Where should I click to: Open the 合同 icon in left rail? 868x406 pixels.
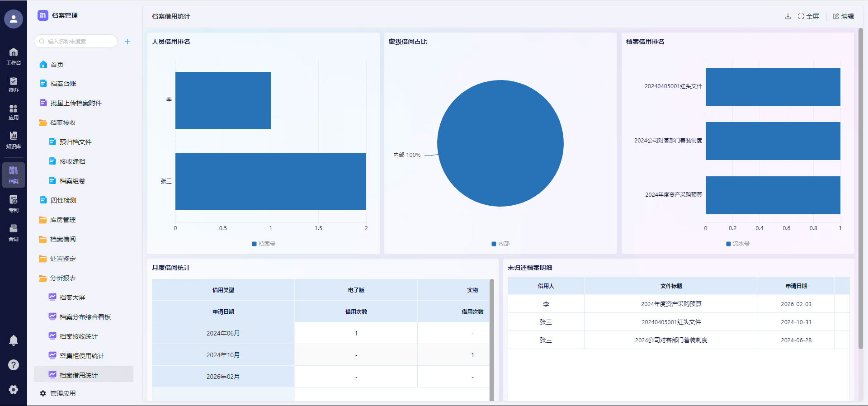click(x=14, y=233)
